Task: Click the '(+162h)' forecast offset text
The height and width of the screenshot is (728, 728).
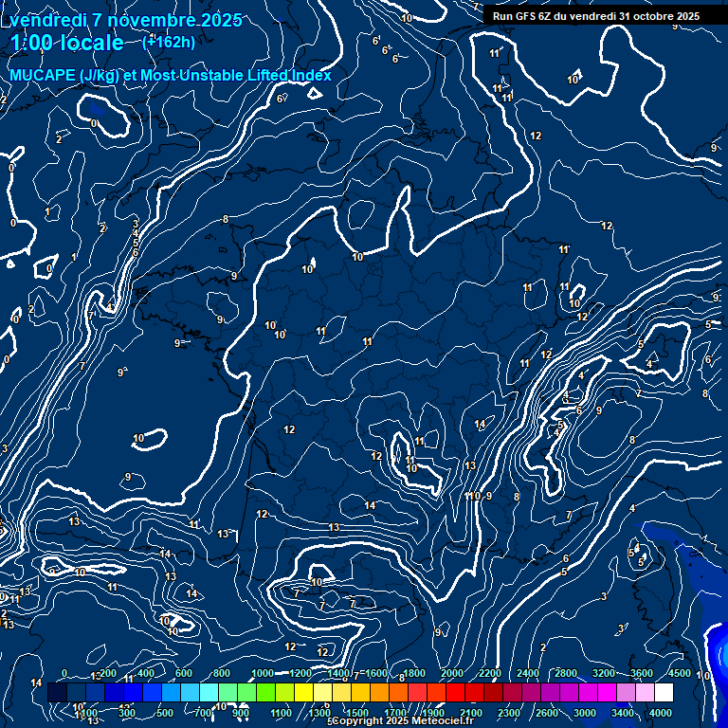Action: (169, 42)
